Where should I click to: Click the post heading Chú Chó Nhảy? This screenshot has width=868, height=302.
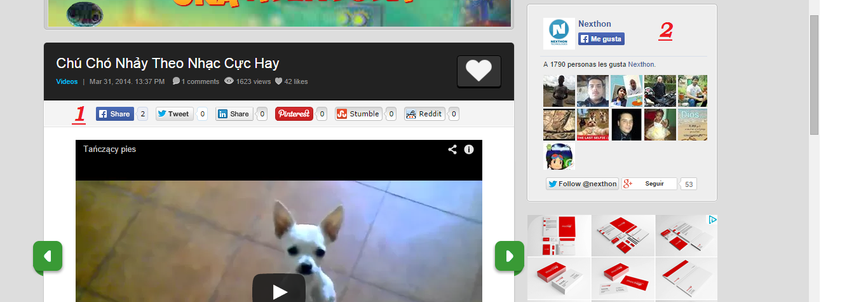point(168,63)
